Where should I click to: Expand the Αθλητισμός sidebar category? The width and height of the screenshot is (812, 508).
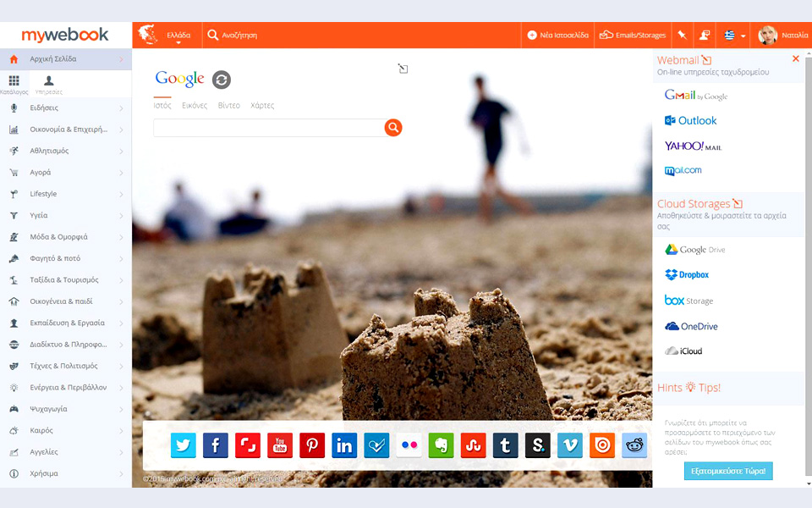(x=66, y=151)
